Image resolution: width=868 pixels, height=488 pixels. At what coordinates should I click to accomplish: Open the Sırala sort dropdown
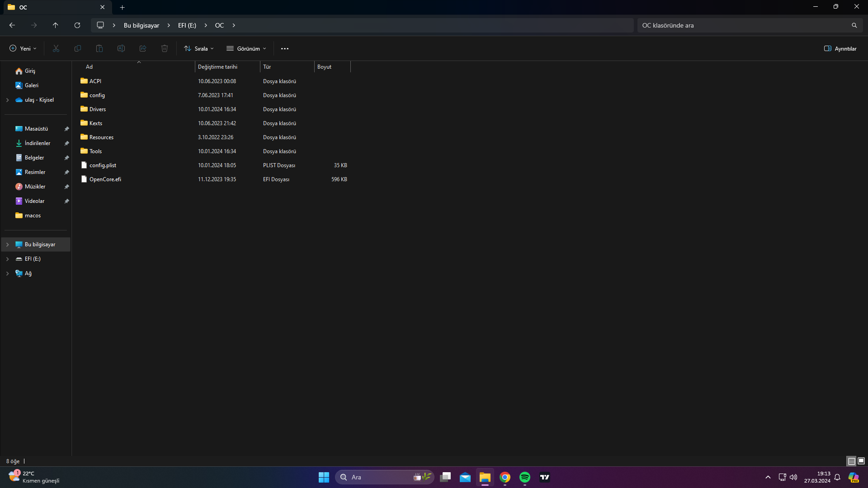pyautogui.click(x=198, y=48)
